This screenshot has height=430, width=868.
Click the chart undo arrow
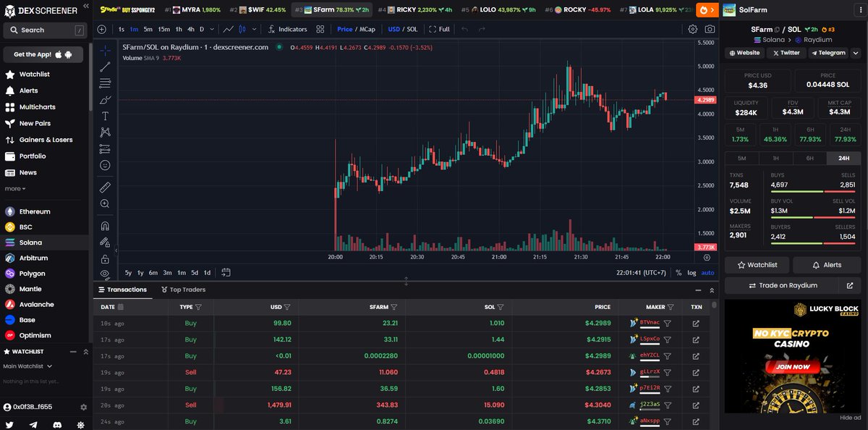pyautogui.click(x=464, y=30)
